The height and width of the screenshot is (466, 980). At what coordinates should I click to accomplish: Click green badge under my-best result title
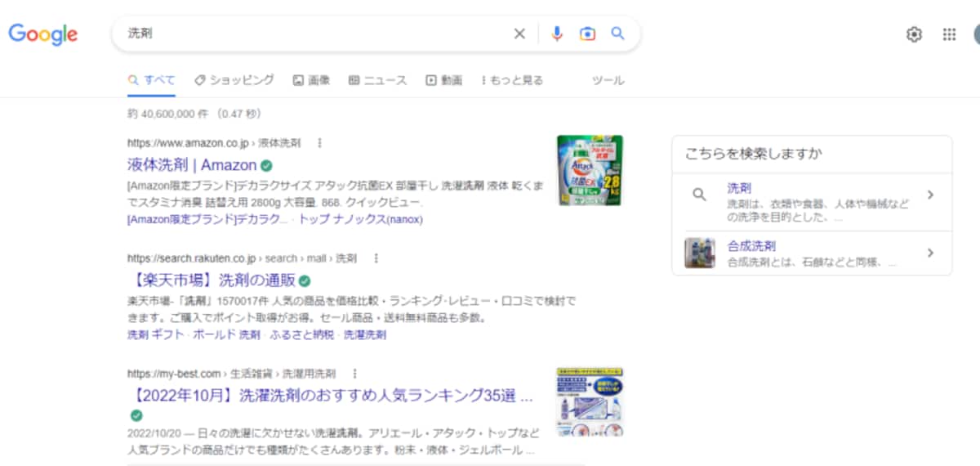136,415
